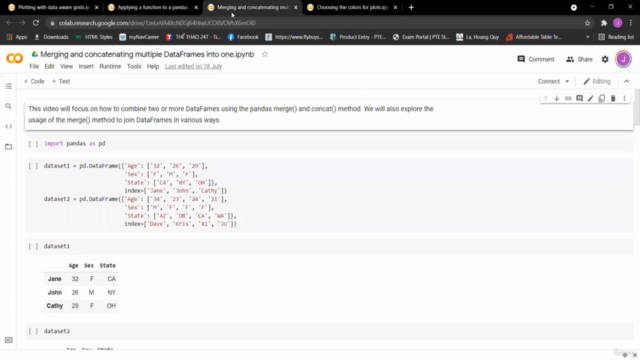
Task: Open Chrome three-dot menu
Action: point(631,23)
